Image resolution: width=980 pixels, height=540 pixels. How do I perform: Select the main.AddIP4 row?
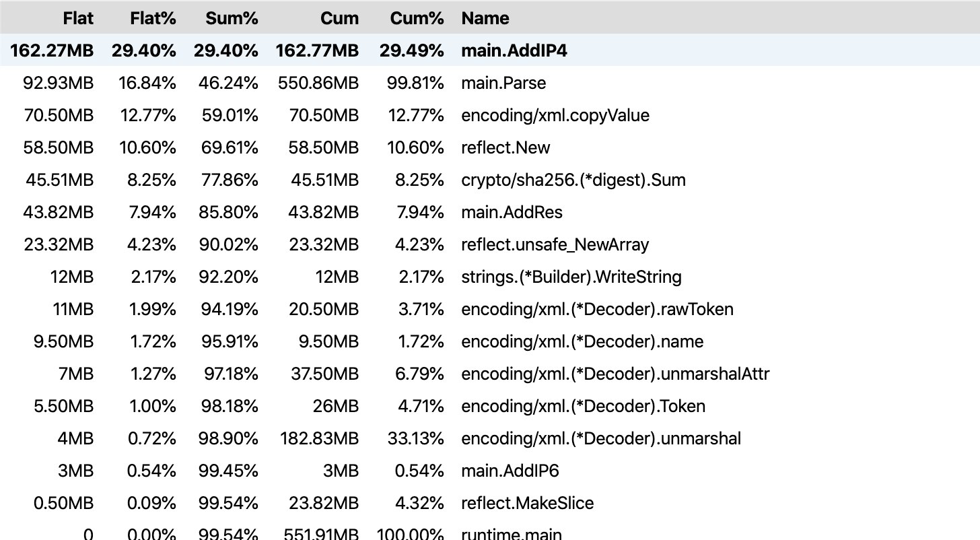coord(490,50)
